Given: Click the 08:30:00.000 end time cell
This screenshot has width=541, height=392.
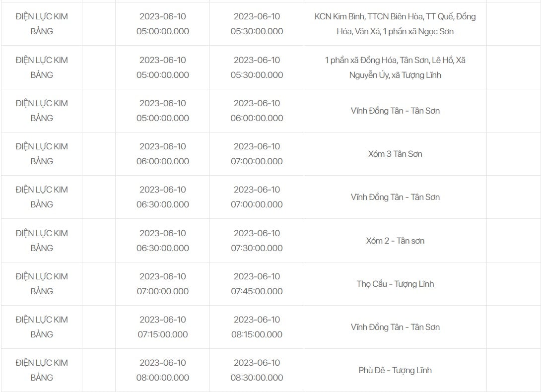Looking at the screenshot, I should tap(257, 370).
